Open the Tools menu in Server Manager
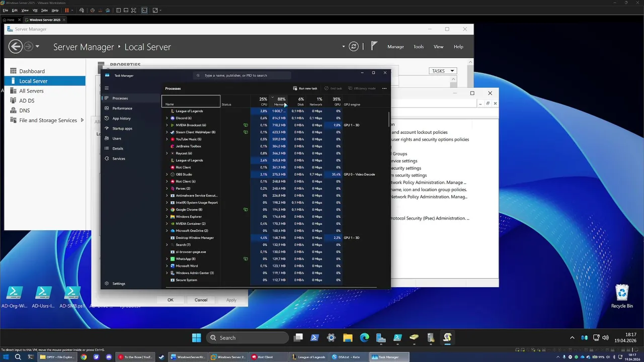 tap(419, 47)
